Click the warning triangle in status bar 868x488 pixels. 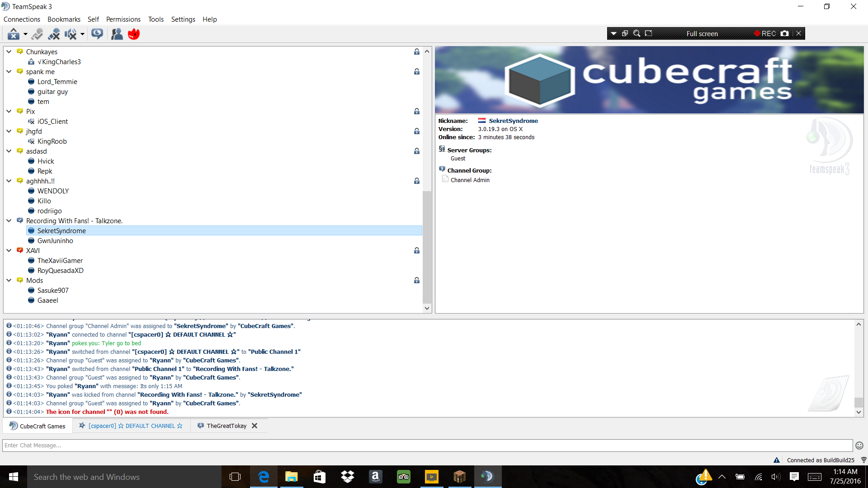tap(777, 460)
